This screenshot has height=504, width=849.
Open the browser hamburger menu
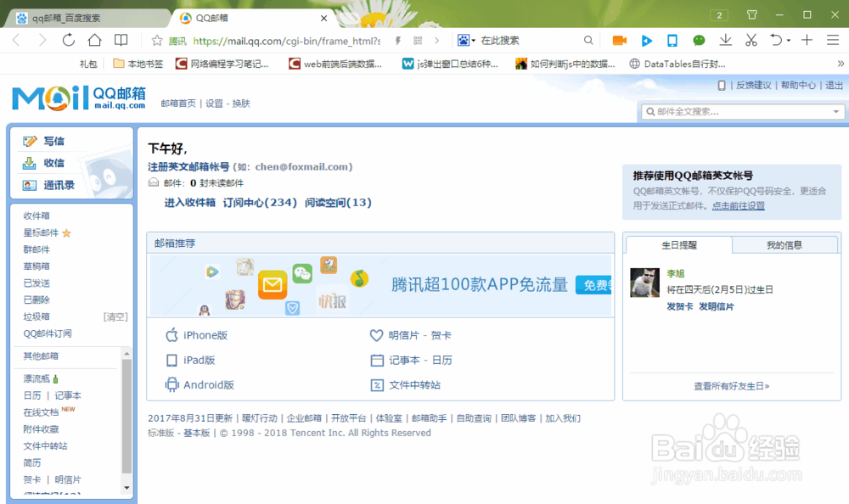833,40
